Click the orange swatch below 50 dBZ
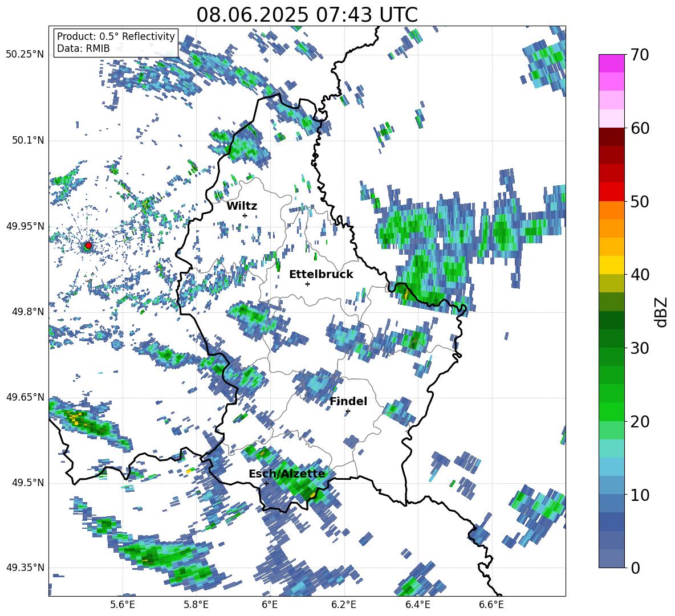This screenshot has height=616, width=675. (x=611, y=210)
